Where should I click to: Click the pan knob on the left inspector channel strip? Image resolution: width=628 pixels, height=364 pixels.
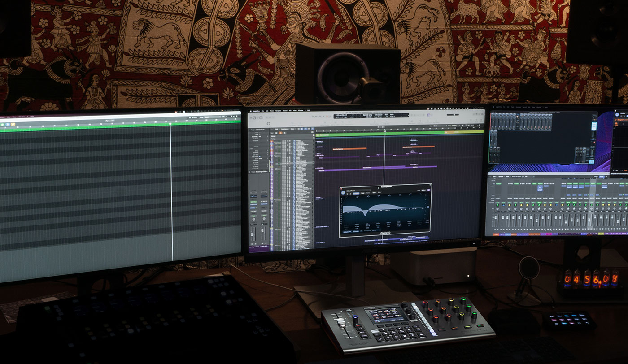[254, 219]
